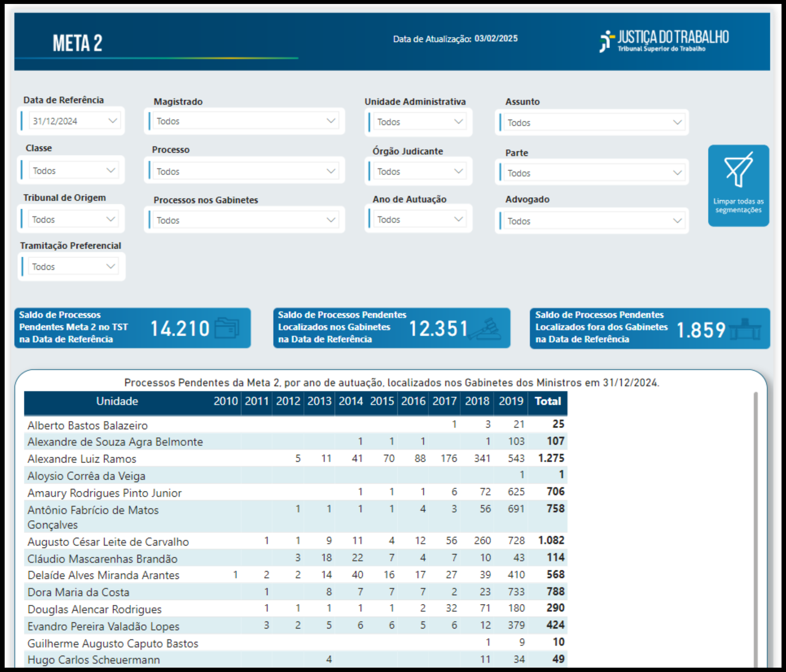The height and width of the screenshot is (672, 786).
Task: Click the 1.859 outside gabinetes value
Action: click(701, 330)
